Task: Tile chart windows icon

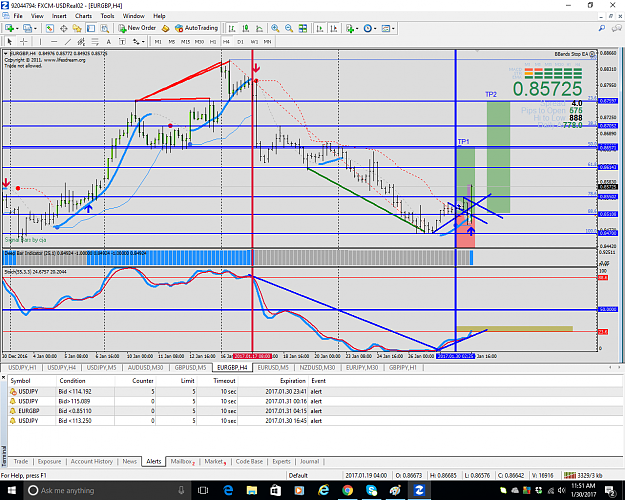Action: (x=303, y=28)
